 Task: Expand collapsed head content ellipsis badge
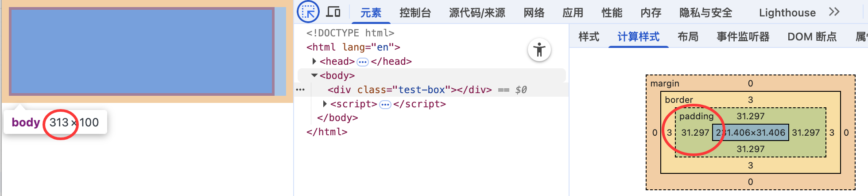click(363, 62)
